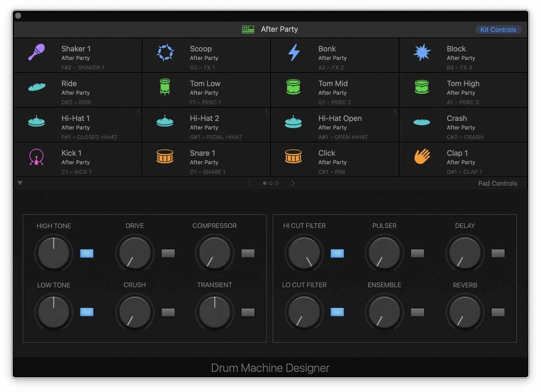Click the Snare 1 drum icon

165,156
